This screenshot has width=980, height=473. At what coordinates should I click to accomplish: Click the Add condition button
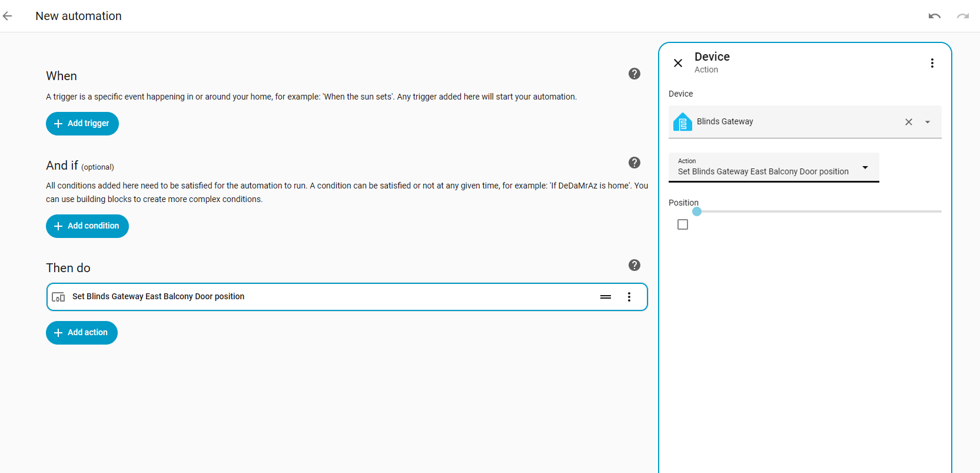[x=87, y=226]
